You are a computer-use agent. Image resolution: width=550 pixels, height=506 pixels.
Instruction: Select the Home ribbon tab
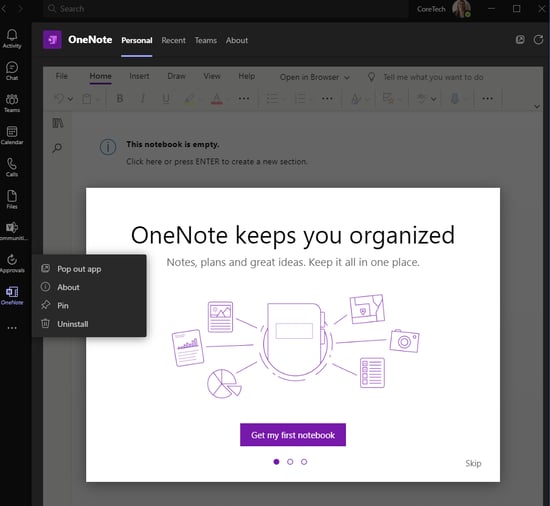tap(100, 76)
